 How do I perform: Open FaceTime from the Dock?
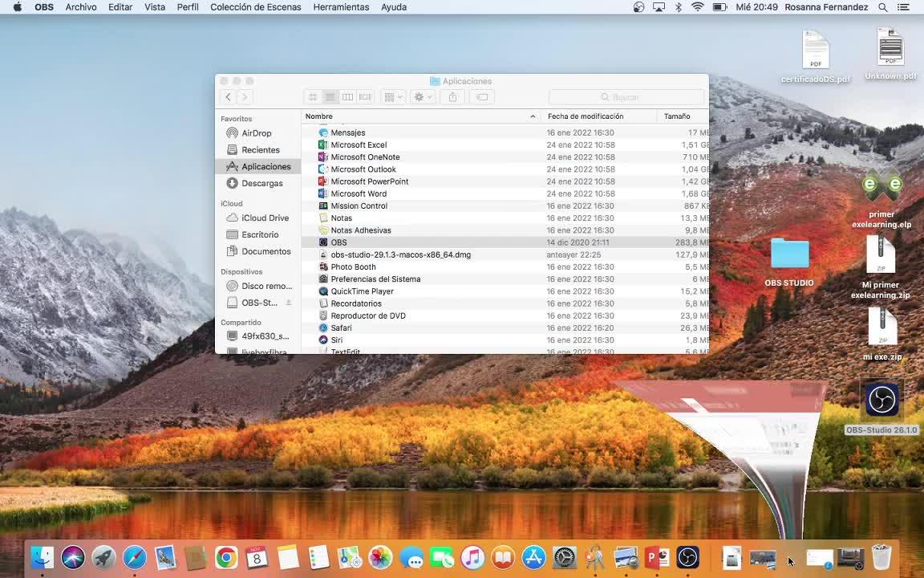[x=442, y=557]
